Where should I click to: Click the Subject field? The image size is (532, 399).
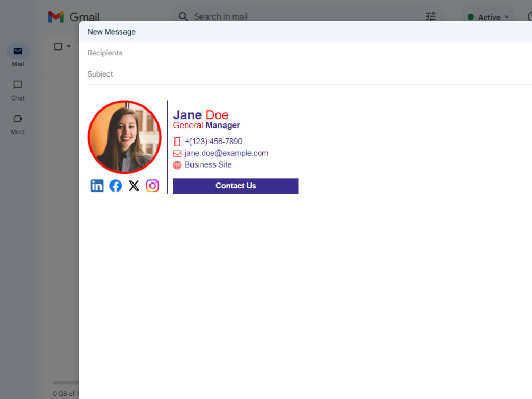click(x=310, y=74)
